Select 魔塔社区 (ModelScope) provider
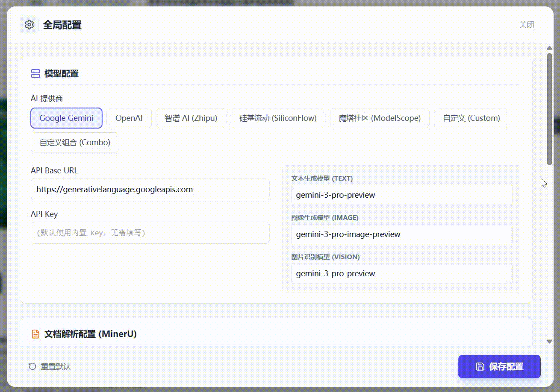 point(380,118)
